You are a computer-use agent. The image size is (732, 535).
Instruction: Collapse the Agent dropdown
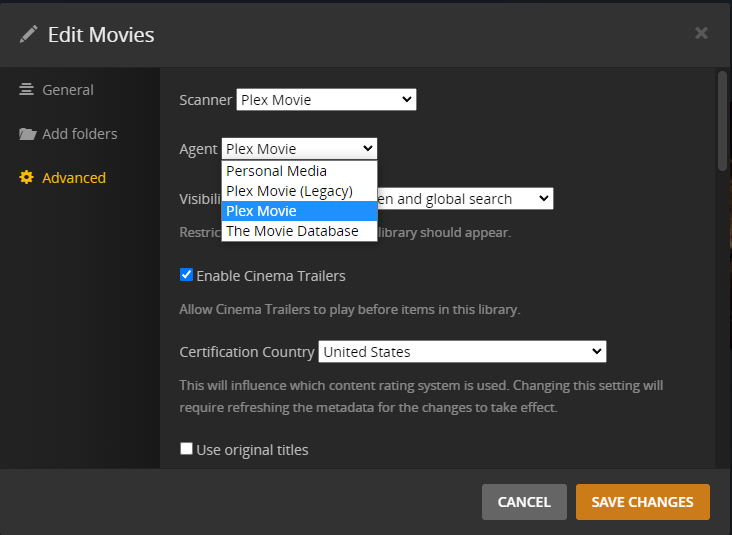[299, 149]
